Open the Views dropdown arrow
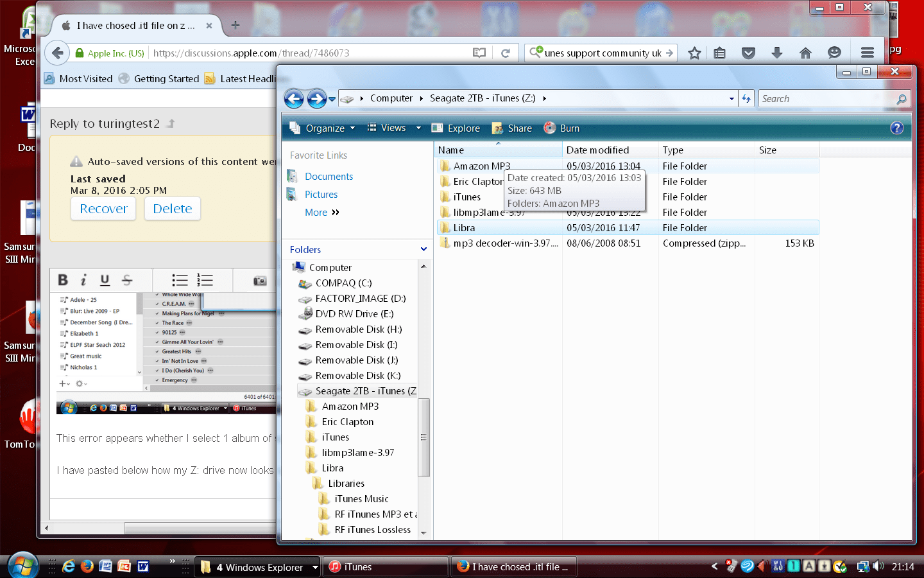This screenshot has width=924, height=578. point(418,128)
